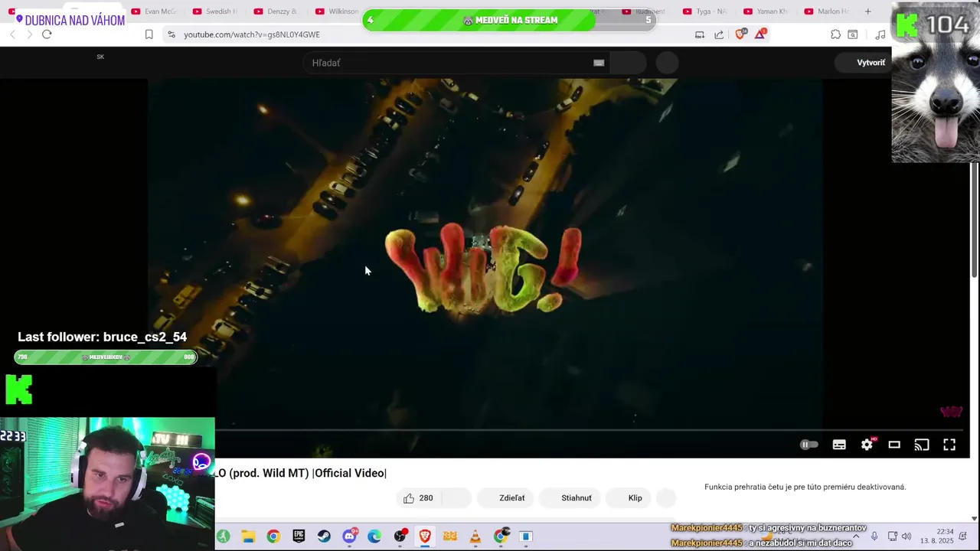Click the share page icon in address bar
The image size is (980, 551).
(719, 34)
